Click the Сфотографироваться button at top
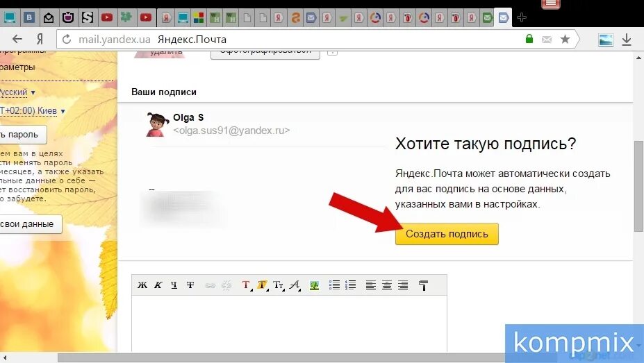The width and height of the screenshot is (644, 363). click(265, 54)
